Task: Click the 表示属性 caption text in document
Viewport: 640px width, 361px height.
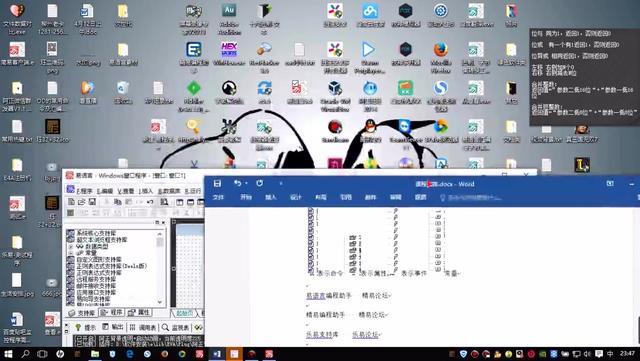Action: 373,273
